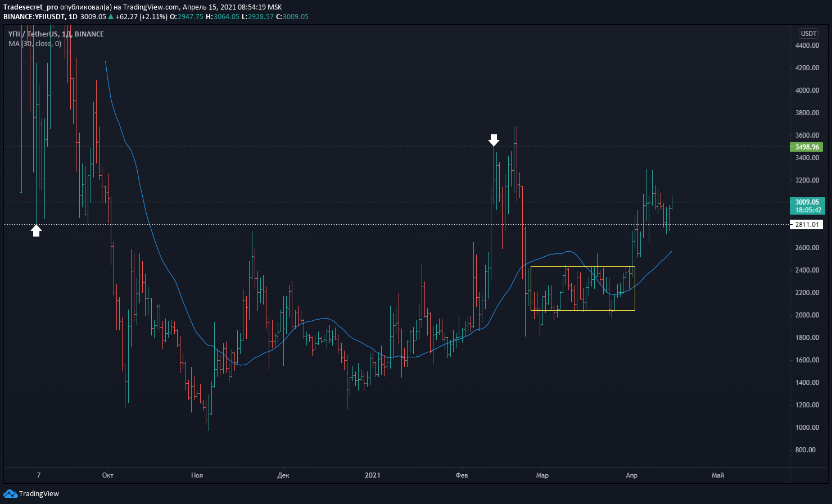This screenshot has height=504, width=832.
Task: Click the BINANCE:YFIIUSDT symbol text in header
Action: coord(33,17)
